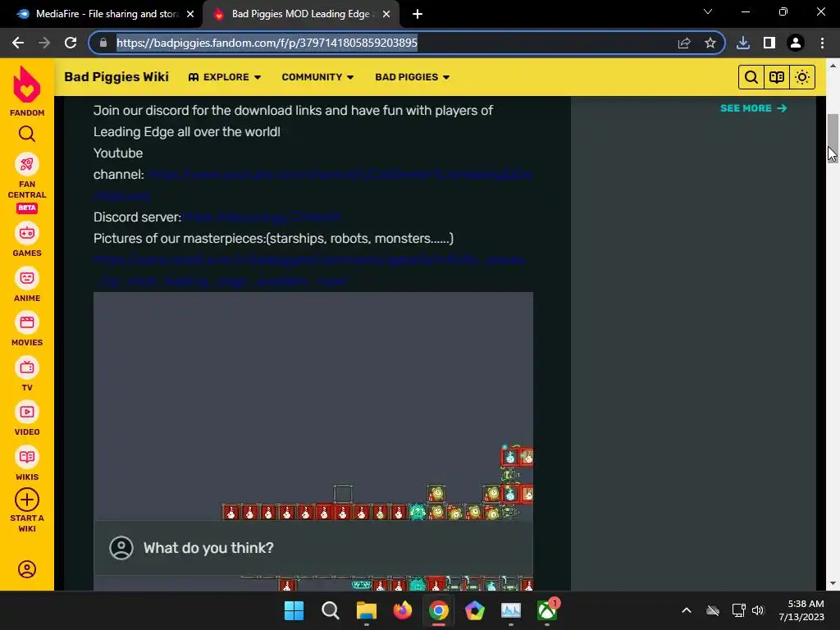Expand the Explore dropdown menu

(225, 77)
